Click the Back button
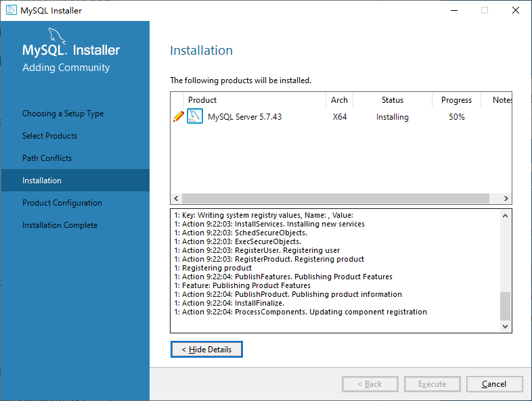The width and height of the screenshot is (532, 401). click(x=370, y=384)
